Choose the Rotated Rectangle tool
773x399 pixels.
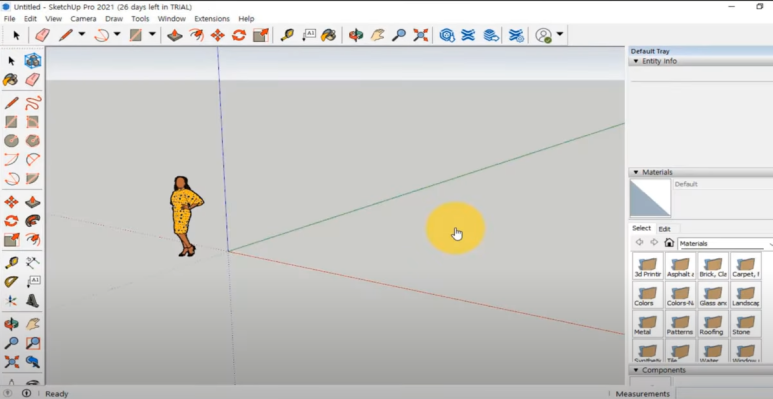click(x=33, y=122)
